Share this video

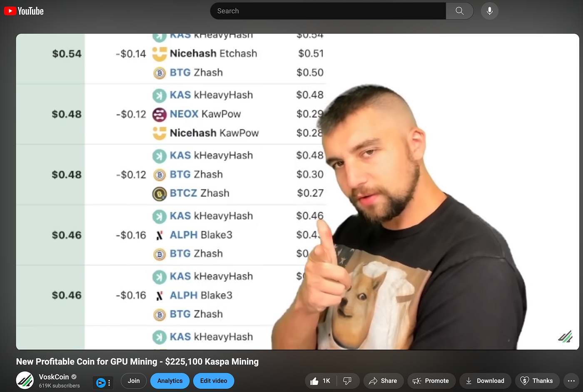(384, 381)
